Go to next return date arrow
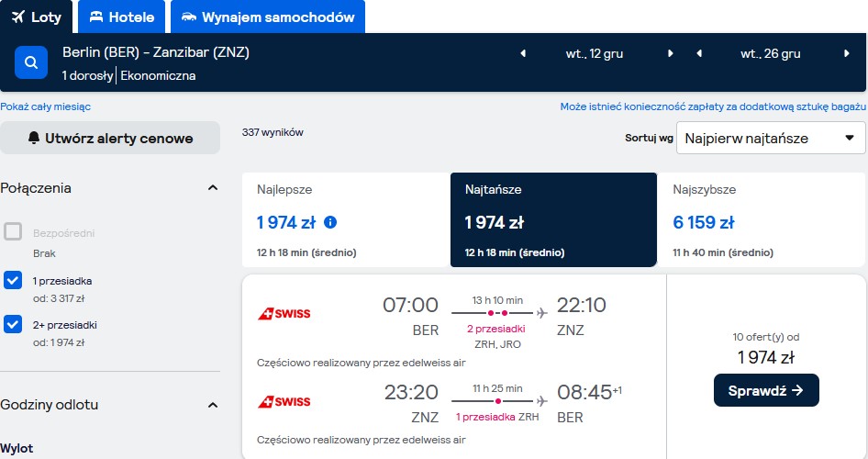Viewport: 868px width, 459px height. click(x=846, y=54)
